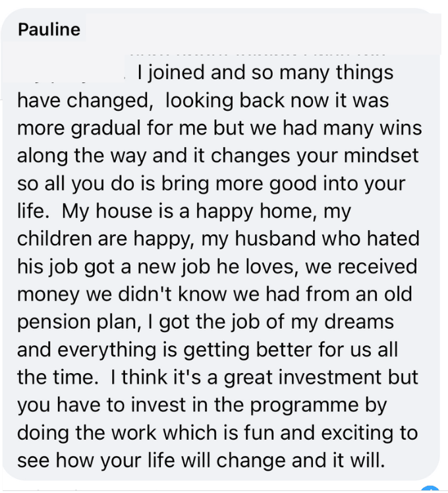Click the line 'doing the work which is fun'
Screen dimensions: 448x493
point(217,432)
